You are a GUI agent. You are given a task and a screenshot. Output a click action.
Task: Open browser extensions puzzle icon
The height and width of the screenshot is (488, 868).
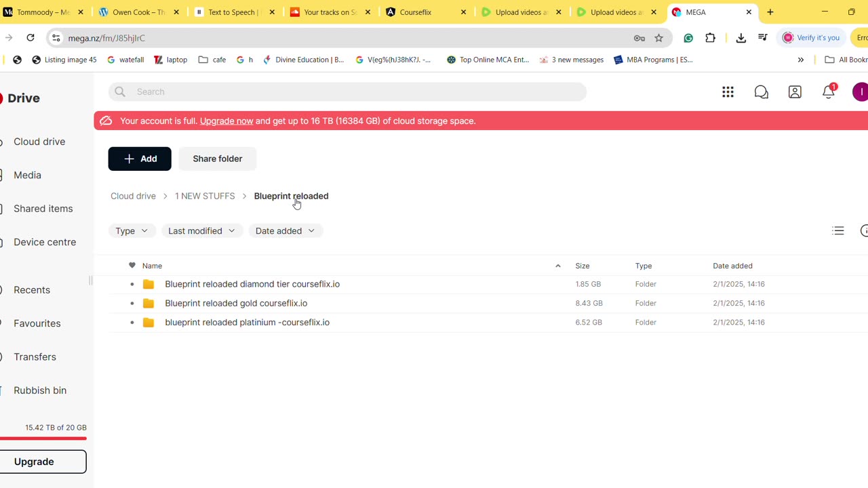click(x=710, y=38)
